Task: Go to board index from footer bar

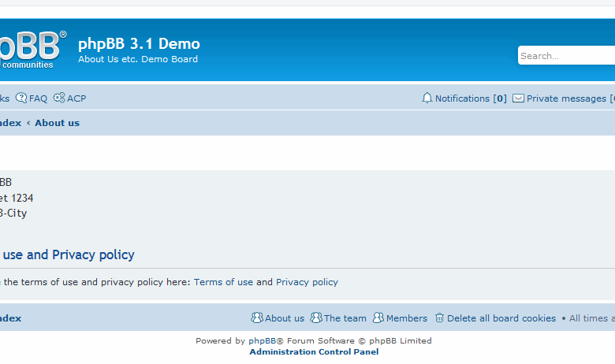Action: (10, 318)
